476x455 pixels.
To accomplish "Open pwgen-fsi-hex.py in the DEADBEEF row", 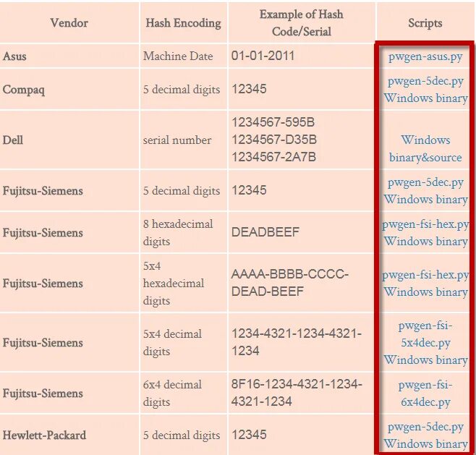I will pyautogui.click(x=425, y=224).
